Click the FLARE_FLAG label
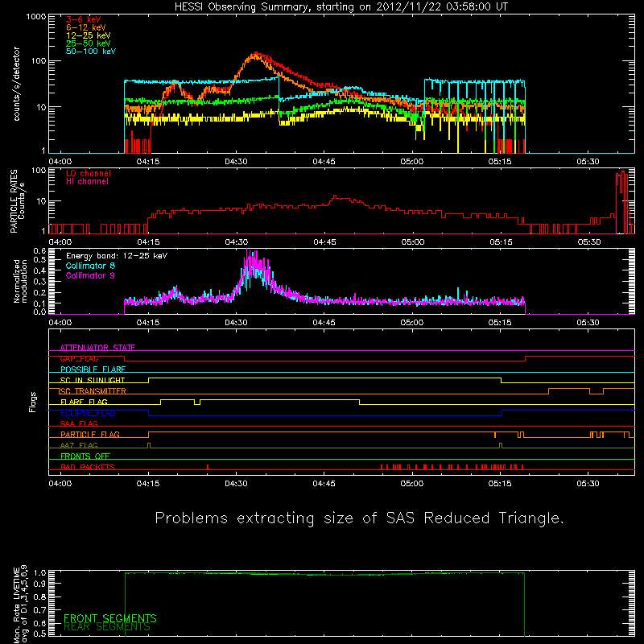Screen dimensions: 644x644 pos(84,402)
